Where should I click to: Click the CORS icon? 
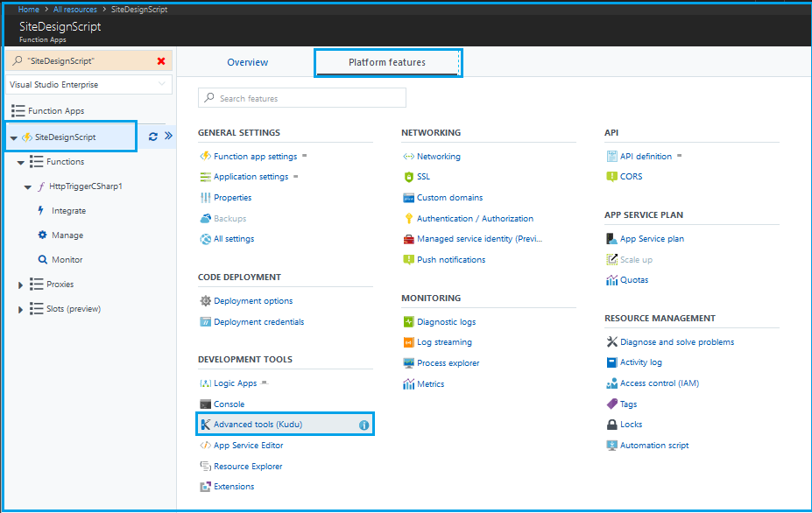[x=611, y=177]
